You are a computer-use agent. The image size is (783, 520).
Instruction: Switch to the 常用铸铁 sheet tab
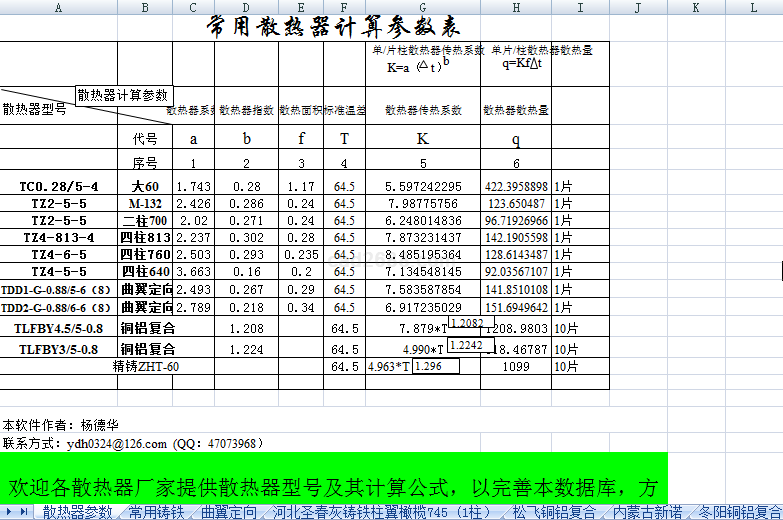pyautogui.click(x=157, y=512)
